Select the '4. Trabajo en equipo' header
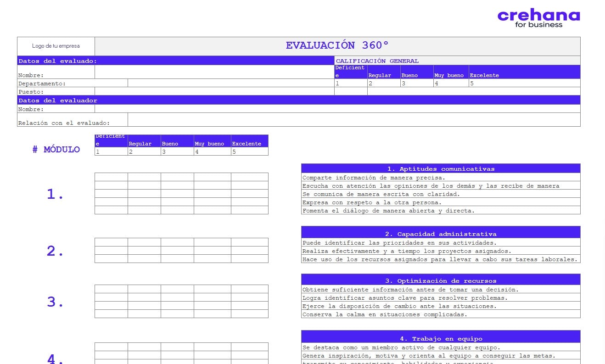Screen dimensions: 605x364 click(x=440, y=338)
